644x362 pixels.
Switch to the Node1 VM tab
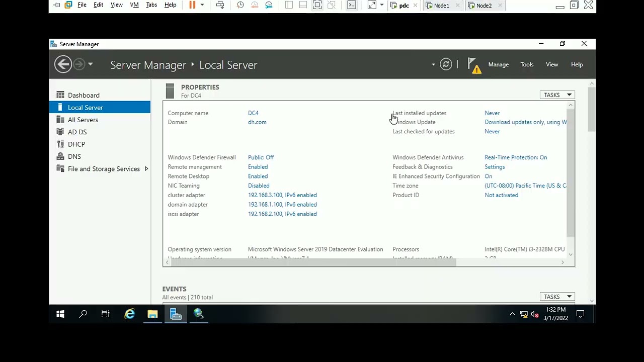(x=442, y=6)
